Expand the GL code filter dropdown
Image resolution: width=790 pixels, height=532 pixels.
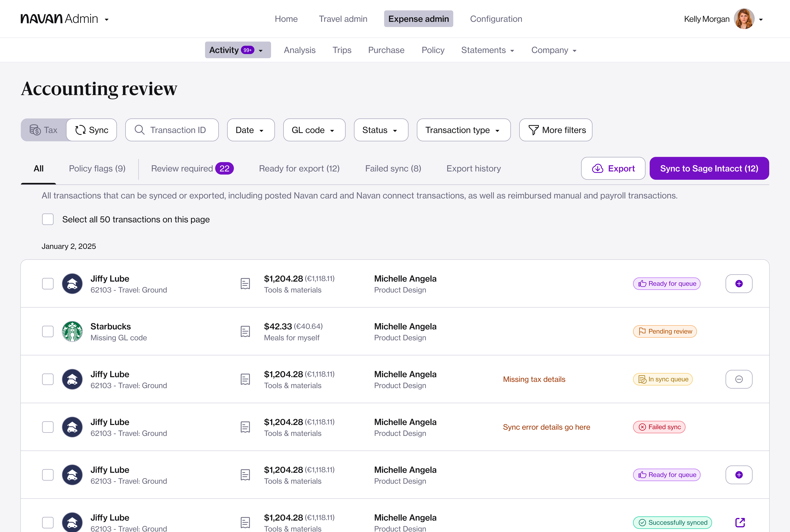coord(314,130)
